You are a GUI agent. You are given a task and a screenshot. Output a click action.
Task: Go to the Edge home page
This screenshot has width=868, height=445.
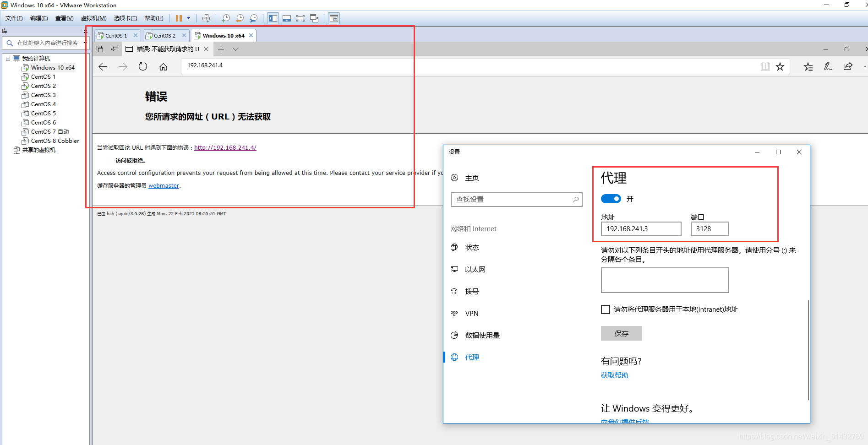point(163,67)
